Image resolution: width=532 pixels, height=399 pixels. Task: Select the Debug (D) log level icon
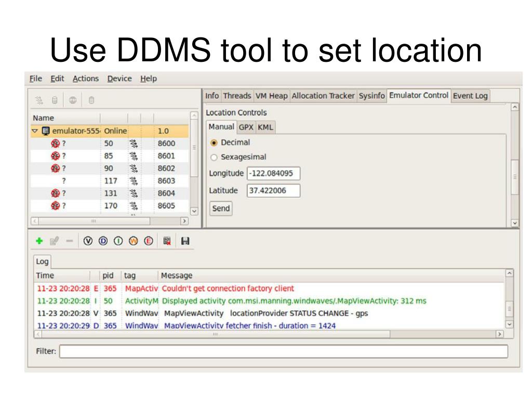pos(102,241)
